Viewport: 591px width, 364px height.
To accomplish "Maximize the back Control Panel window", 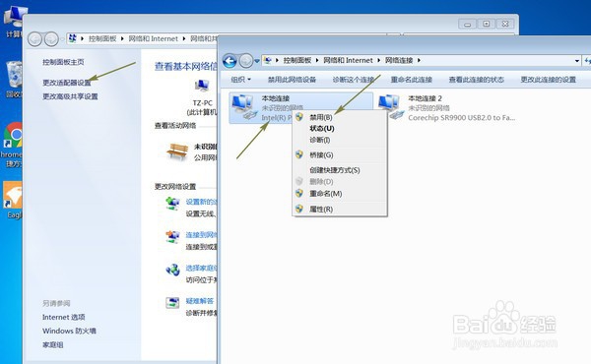I will 487,24.
